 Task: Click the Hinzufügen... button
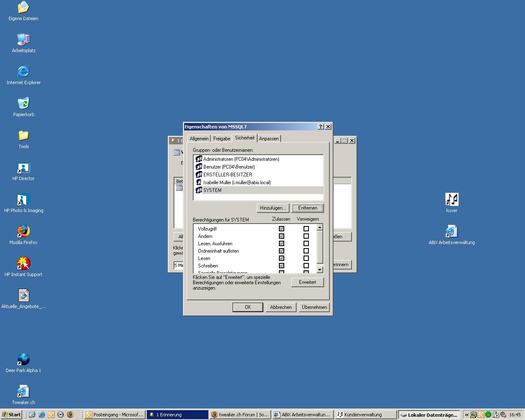tap(273, 208)
